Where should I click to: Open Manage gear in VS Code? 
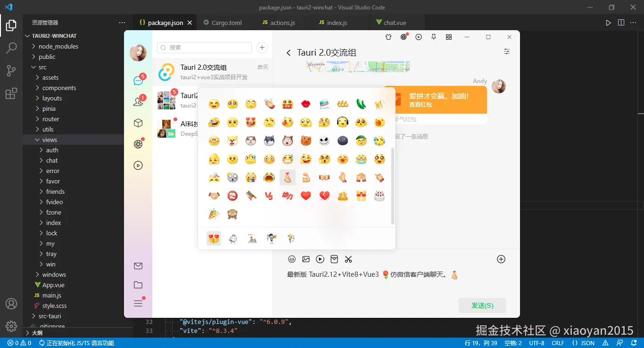click(x=11, y=326)
